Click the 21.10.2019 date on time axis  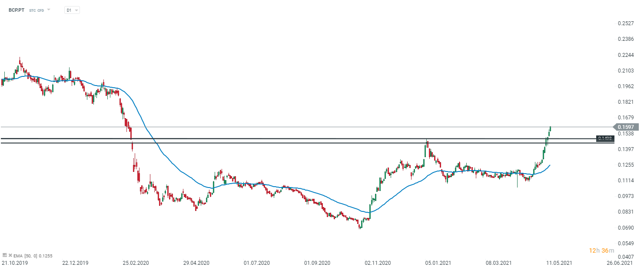click(14, 263)
